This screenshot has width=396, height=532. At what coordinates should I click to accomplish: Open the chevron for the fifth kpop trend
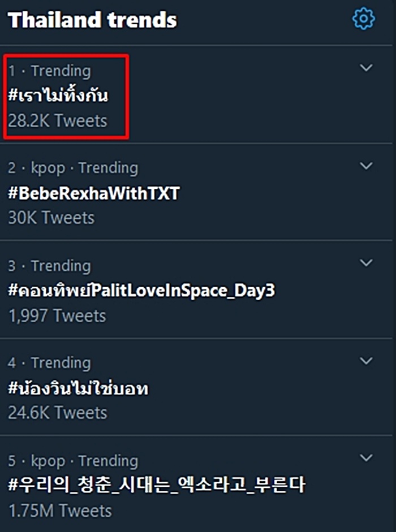(367, 457)
